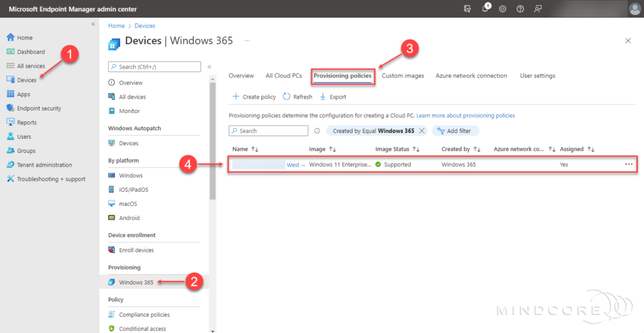This screenshot has width=644, height=333.
Task: Open the Azure network connection tab
Action: [471, 75]
